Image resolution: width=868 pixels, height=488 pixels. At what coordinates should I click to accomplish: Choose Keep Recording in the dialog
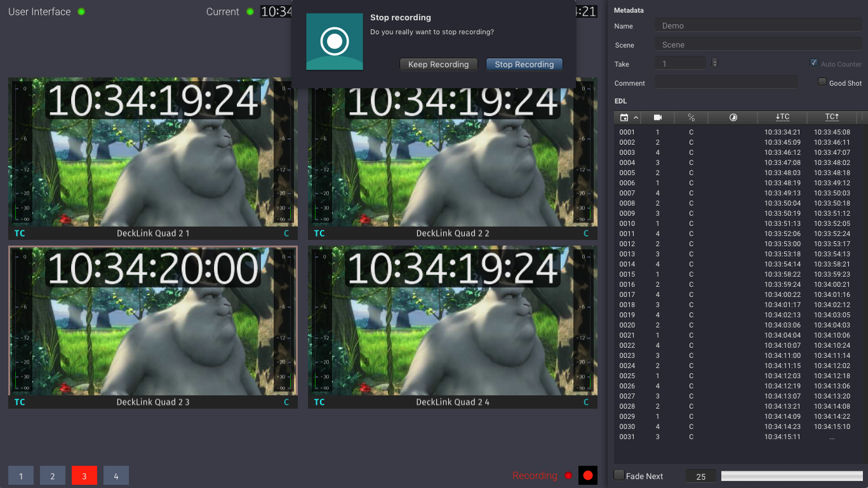pyautogui.click(x=438, y=64)
